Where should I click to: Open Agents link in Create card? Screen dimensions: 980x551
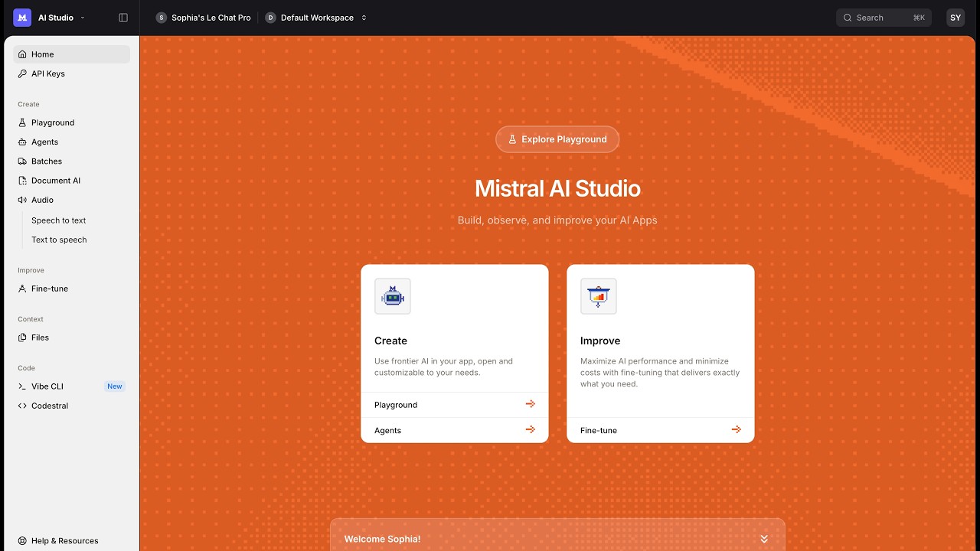[x=455, y=430]
